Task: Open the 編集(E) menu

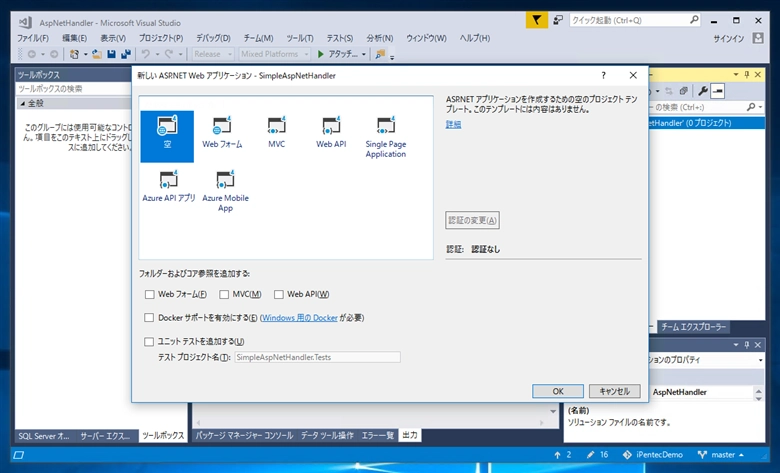Action: pos(75,38)
